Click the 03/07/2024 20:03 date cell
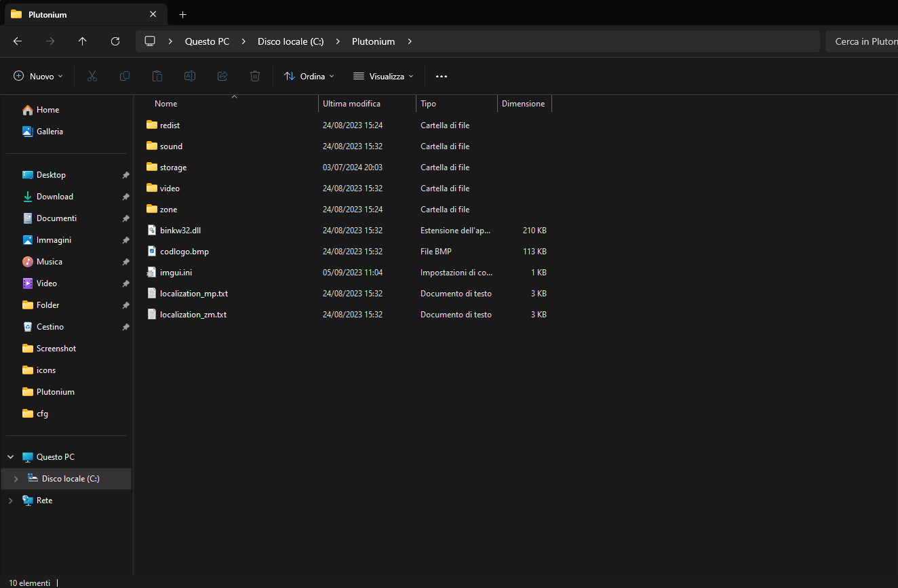This screenshot has height=588, width=898. (353, 168)
